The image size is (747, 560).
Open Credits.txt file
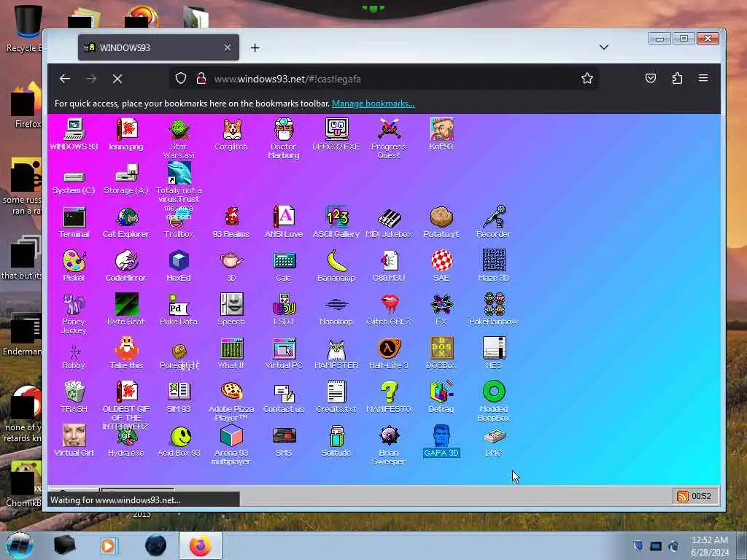(x=336, y=397)
